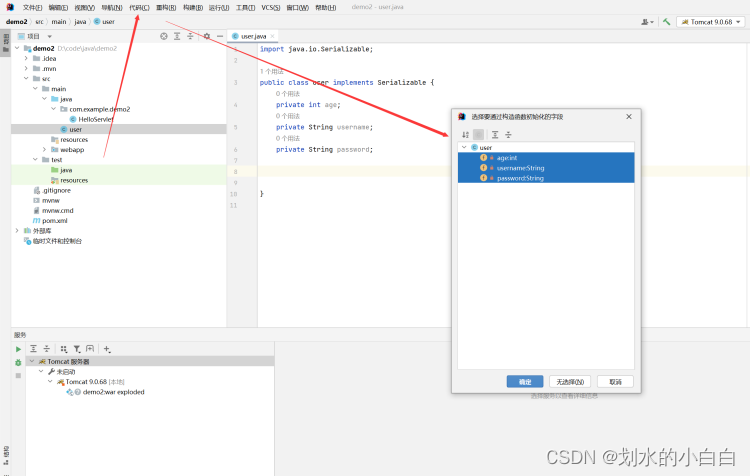Image resolution: width=750 pixels, height=476 pixels.
Task: Collapse the com.example.demo2 package
Action: pyautogui.click(x=54, y=109)
